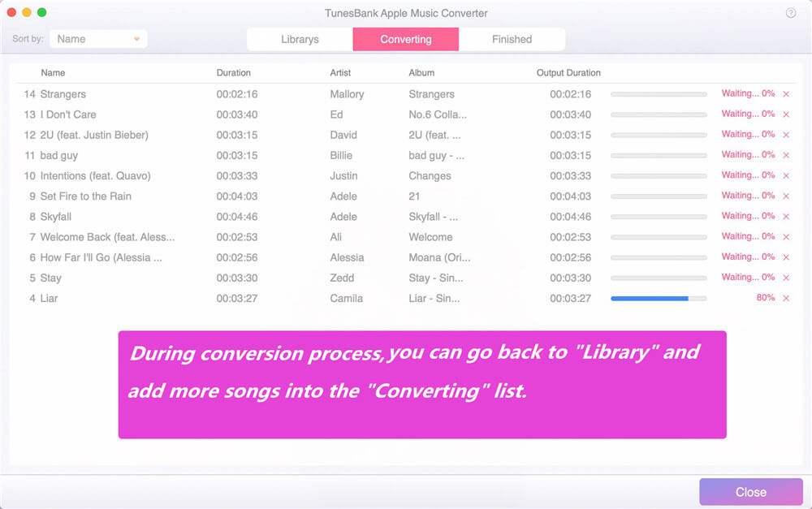Remove Set Fire to the Rain row
812x509 pixels.
pos(786,196)
